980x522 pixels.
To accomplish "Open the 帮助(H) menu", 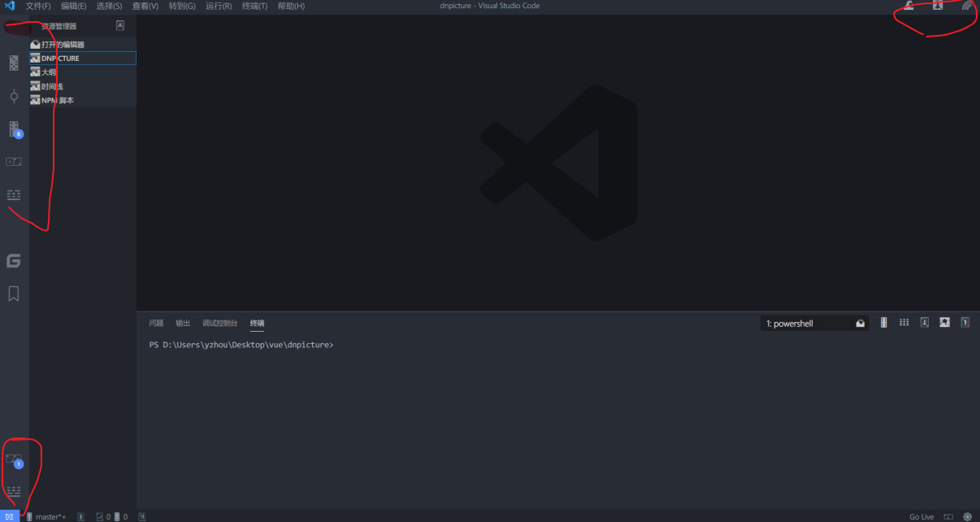I will pos(291,6).
